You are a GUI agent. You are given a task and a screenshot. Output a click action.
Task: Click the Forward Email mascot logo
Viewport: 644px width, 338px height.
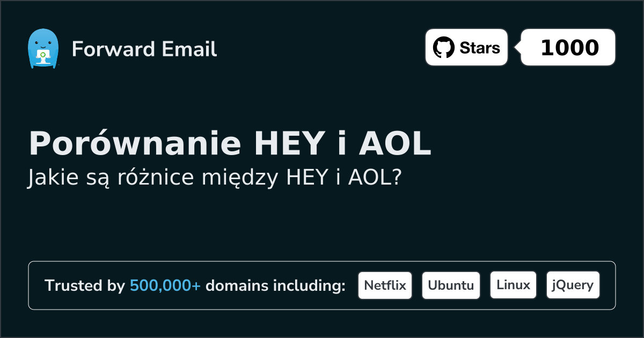[42, 49]
